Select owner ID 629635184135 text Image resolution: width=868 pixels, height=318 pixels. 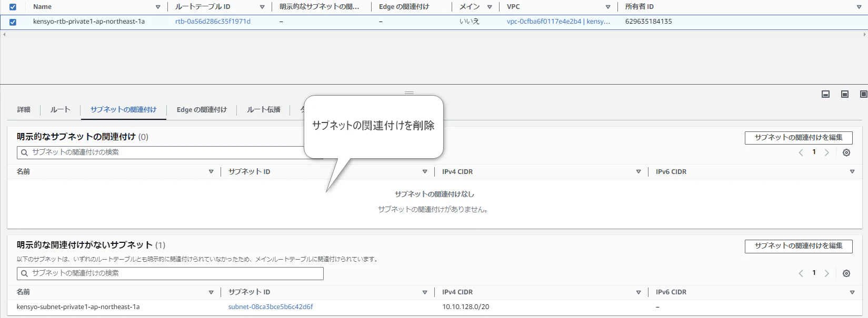(x=648, y=22)
